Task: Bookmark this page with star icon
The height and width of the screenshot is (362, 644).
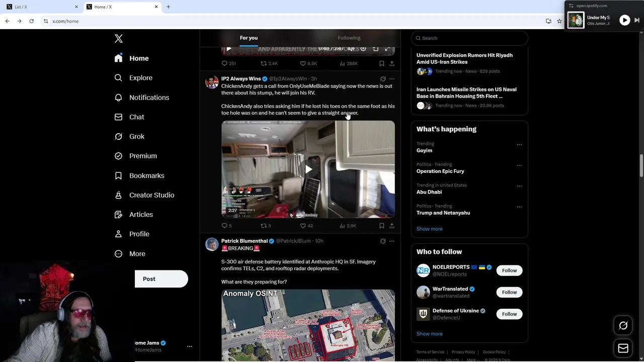Action: click(x=559, y=21)
